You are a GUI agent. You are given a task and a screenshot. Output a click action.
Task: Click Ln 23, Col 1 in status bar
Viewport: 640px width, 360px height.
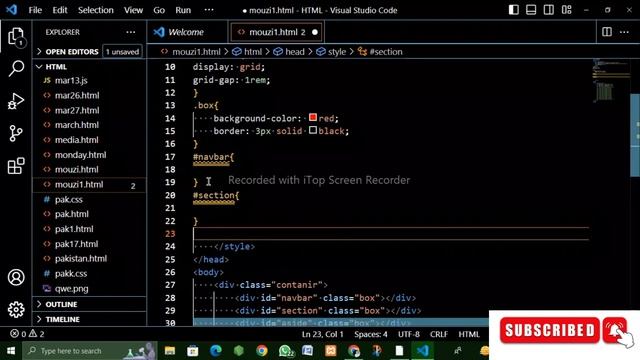322,334
